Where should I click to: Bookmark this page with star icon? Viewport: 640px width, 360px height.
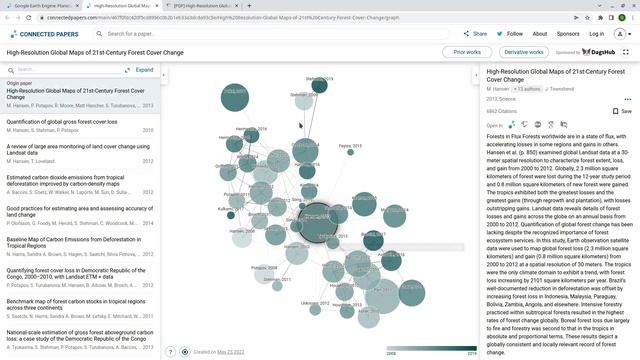[587, 18]
